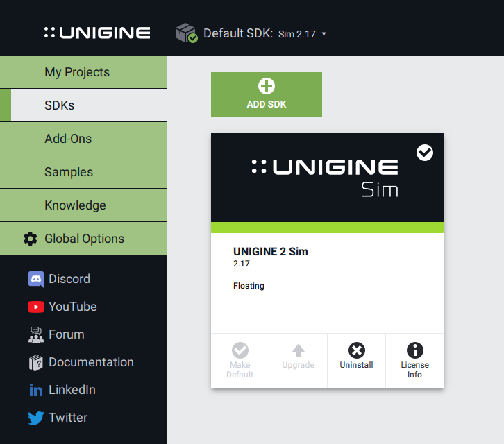
Task: Click the Default SDK box icon
Action: (186, 33)
